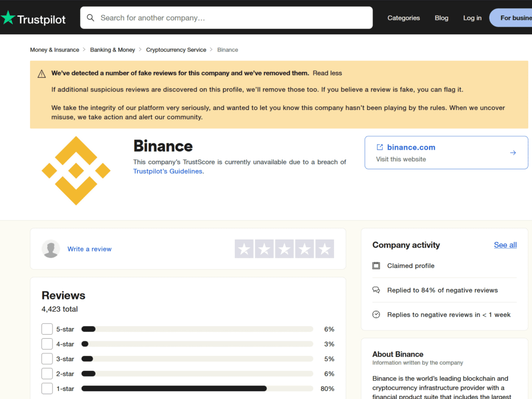The height and width of the screenshot is (399, 532).
Task: Click the avatar beside Write a review
Action: tap(51, 249)
